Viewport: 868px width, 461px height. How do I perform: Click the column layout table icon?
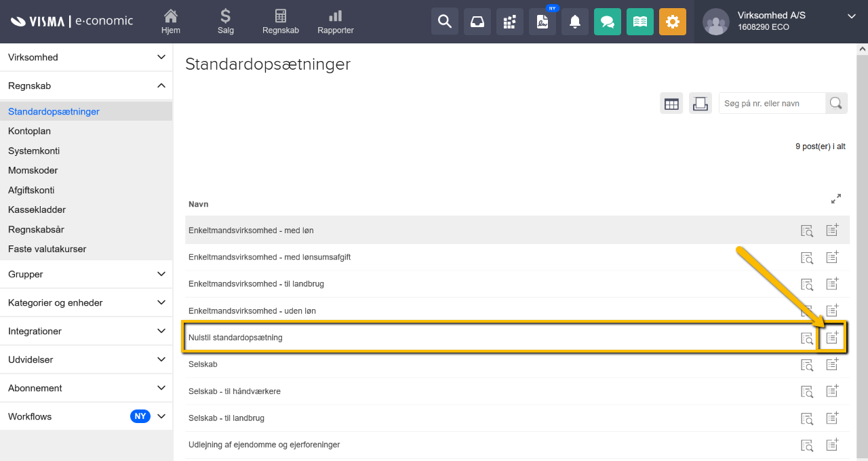click(x=671, y=104)
